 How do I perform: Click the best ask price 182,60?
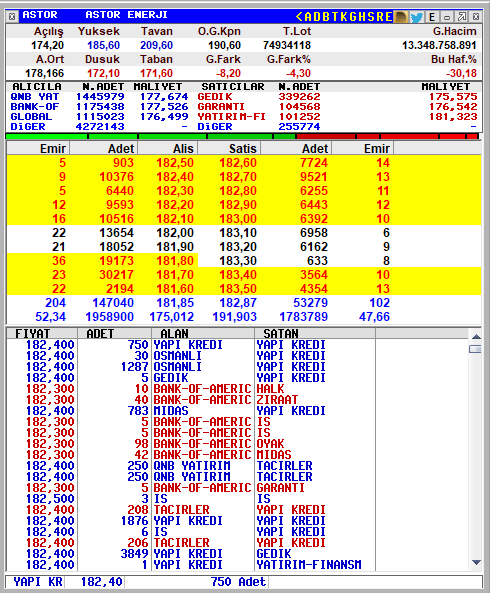click(x=238, y=163)
